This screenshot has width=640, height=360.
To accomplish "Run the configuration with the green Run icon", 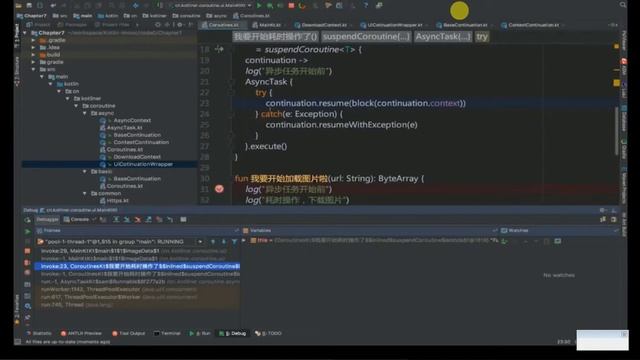I will [x=259, y=5].
